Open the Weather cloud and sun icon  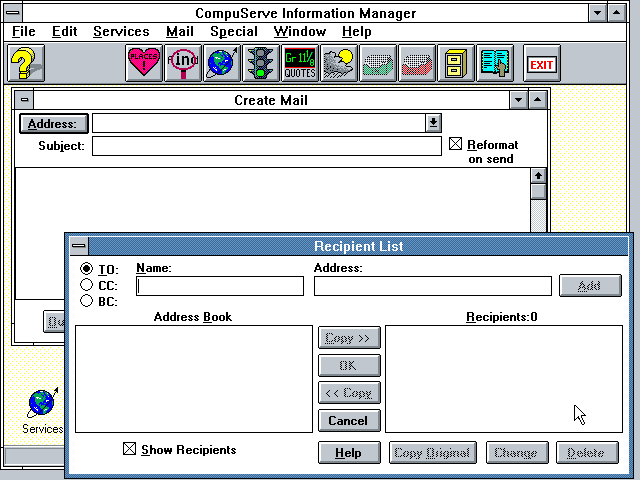339,63
